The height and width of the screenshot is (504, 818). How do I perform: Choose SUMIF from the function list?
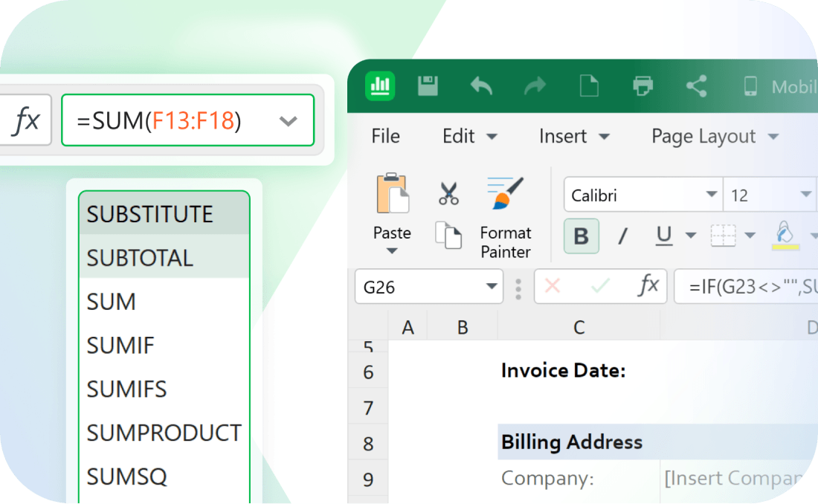120,345
